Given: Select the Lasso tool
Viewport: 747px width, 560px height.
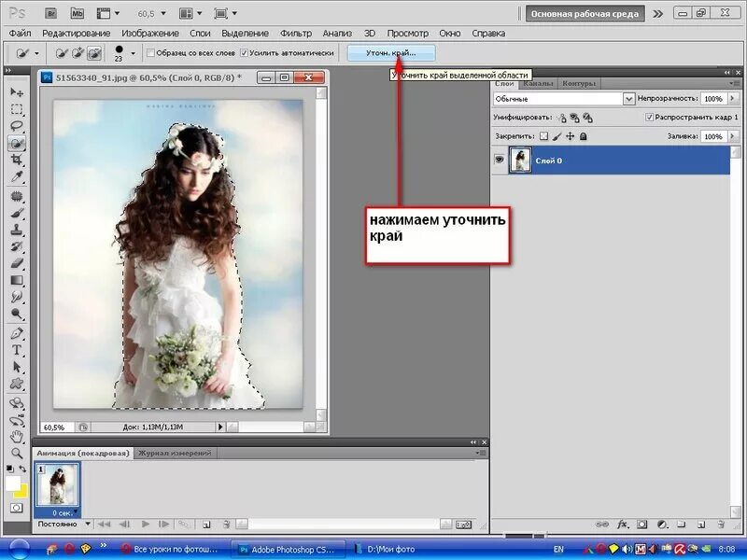Looking at the screenshot, I should tap(17, 126).
